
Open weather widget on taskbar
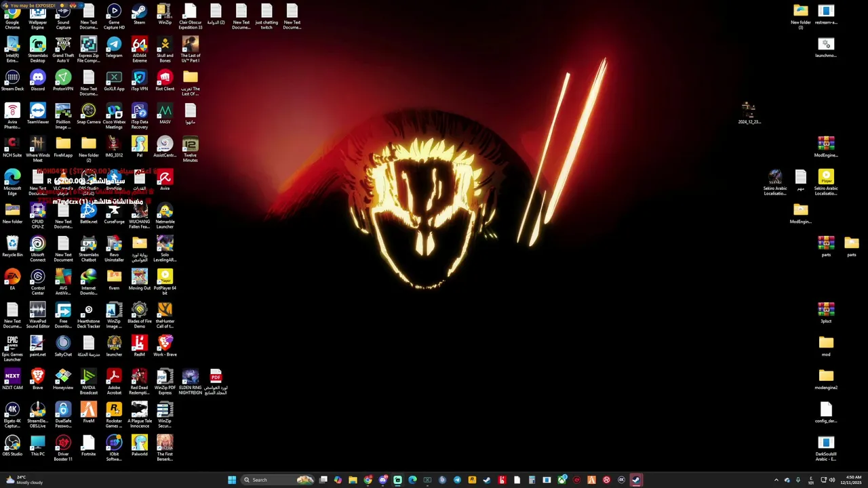pos(23,480)
